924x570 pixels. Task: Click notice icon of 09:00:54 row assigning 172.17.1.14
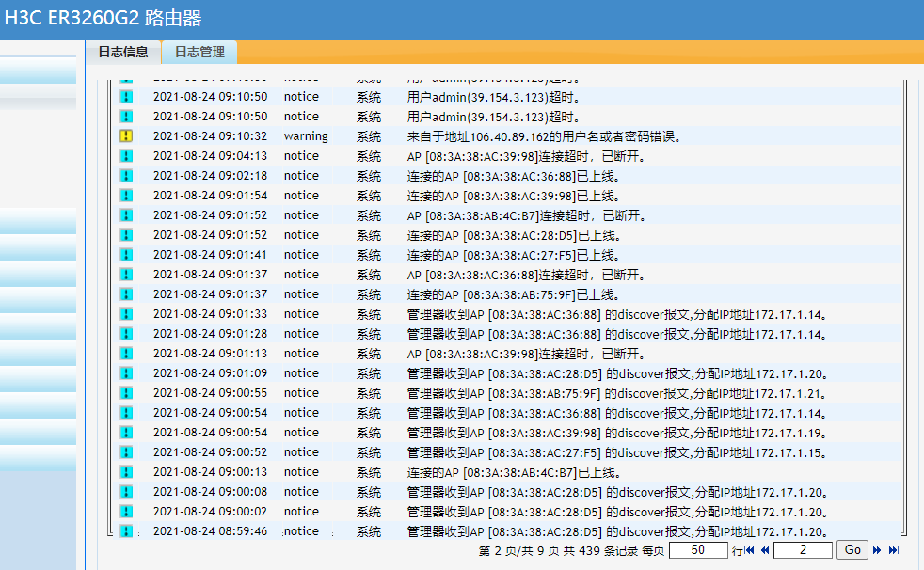coord(126,412)
